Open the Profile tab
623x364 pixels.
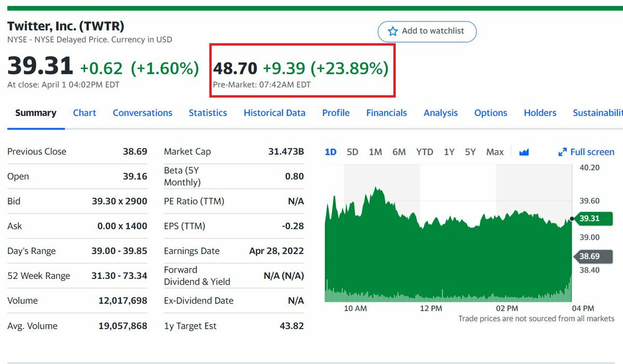335,113
